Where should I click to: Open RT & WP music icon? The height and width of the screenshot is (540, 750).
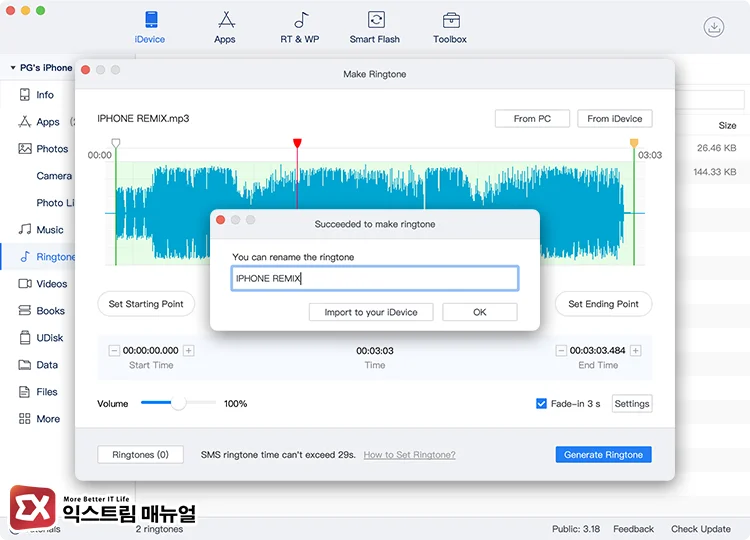[300, 21]
